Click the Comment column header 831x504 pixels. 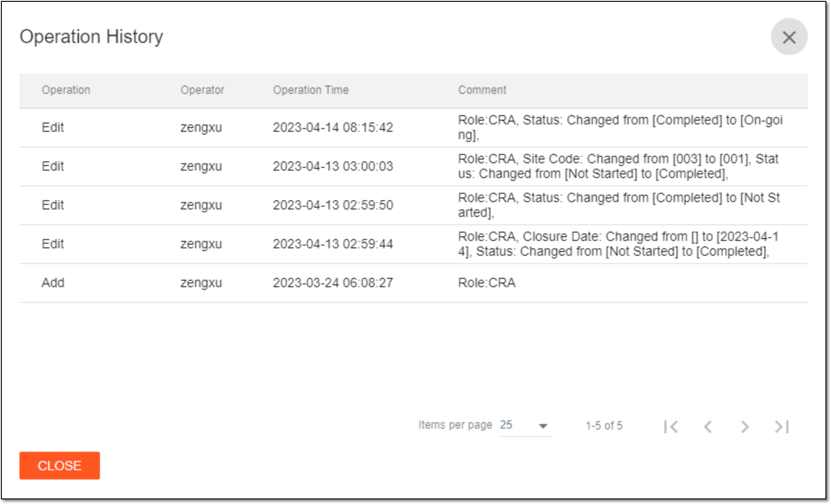(x=482, y=90)
